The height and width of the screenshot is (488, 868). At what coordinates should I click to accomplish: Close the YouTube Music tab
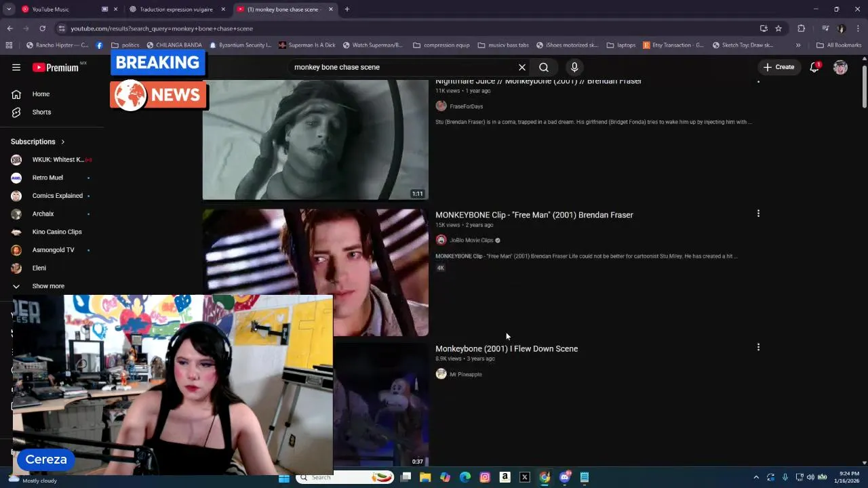click(116, 9)
